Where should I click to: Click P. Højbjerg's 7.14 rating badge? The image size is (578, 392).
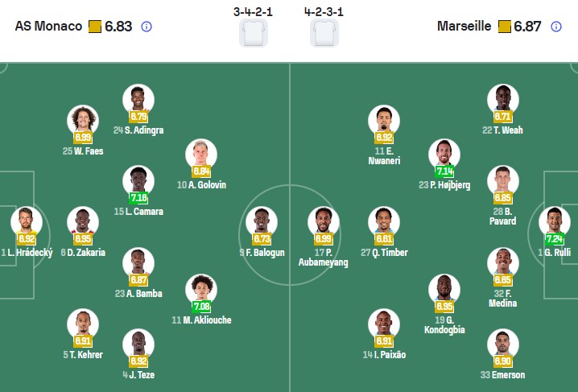[x=444, y=171]
